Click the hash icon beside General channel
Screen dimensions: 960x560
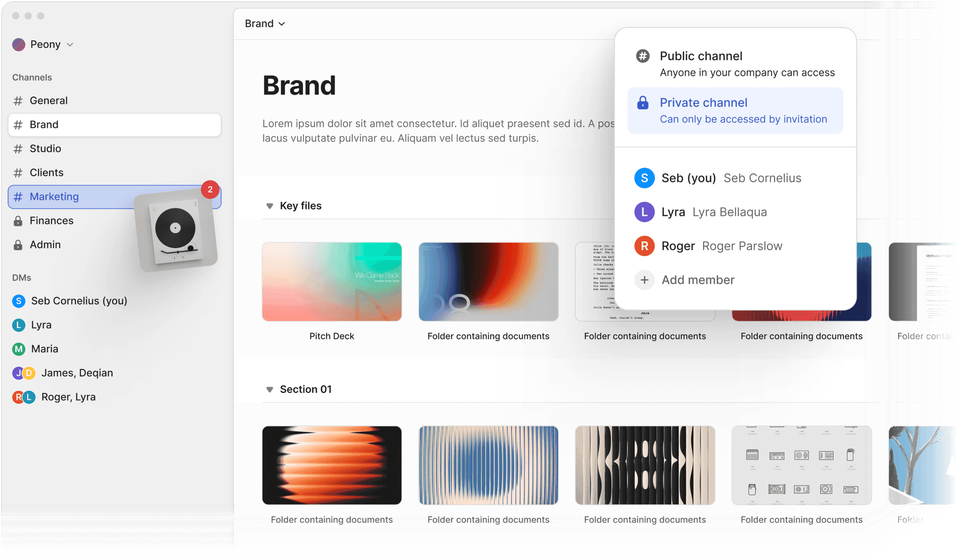[x=18, y=100]
